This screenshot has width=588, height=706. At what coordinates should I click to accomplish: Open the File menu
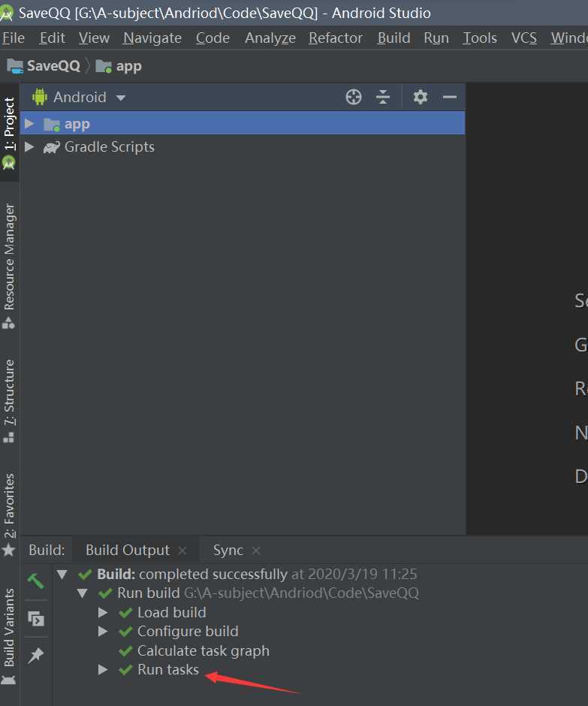pyautogui.click(x=13, y=38)
